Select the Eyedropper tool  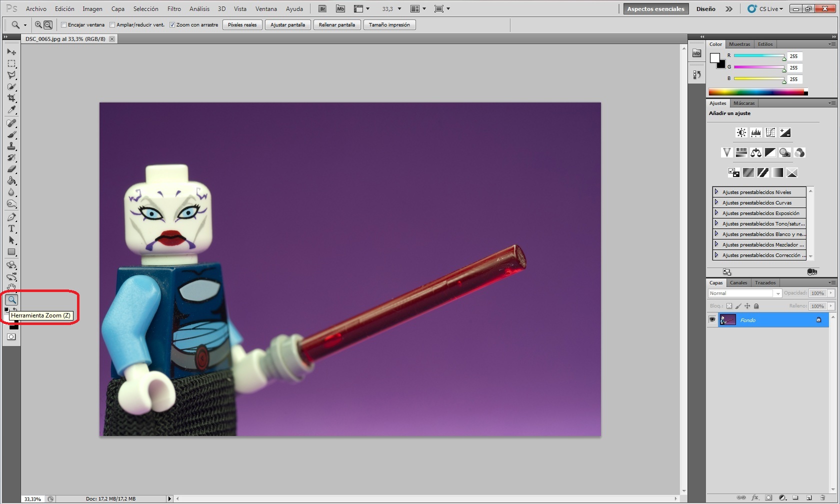(x=11, y=110)
